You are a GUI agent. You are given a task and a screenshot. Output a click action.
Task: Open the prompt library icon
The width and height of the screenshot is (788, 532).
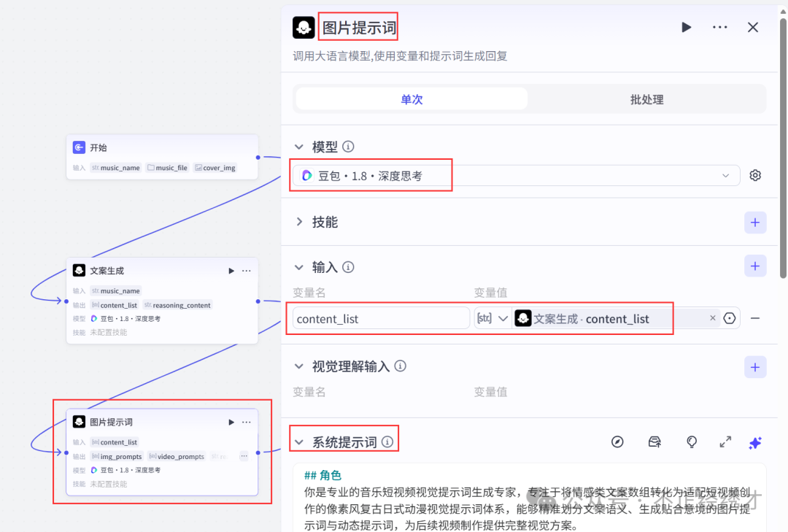(x=654, y=442)
